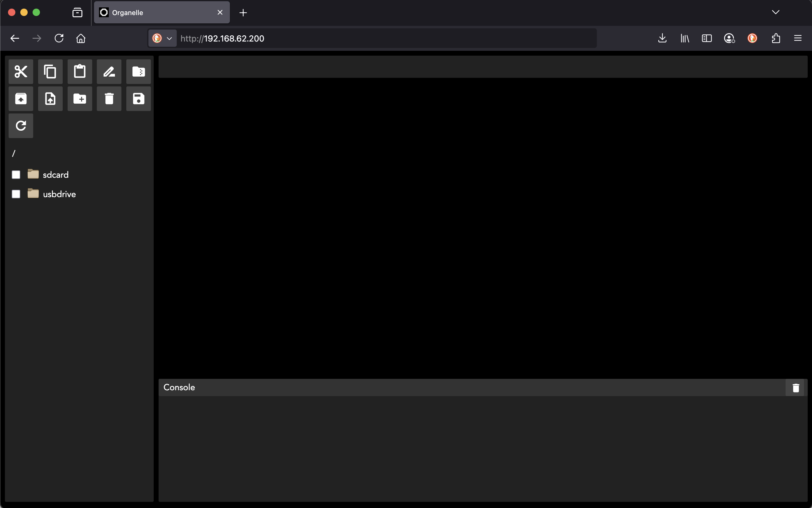
Task: Click inside the Console output area
Action: [483, 449]
